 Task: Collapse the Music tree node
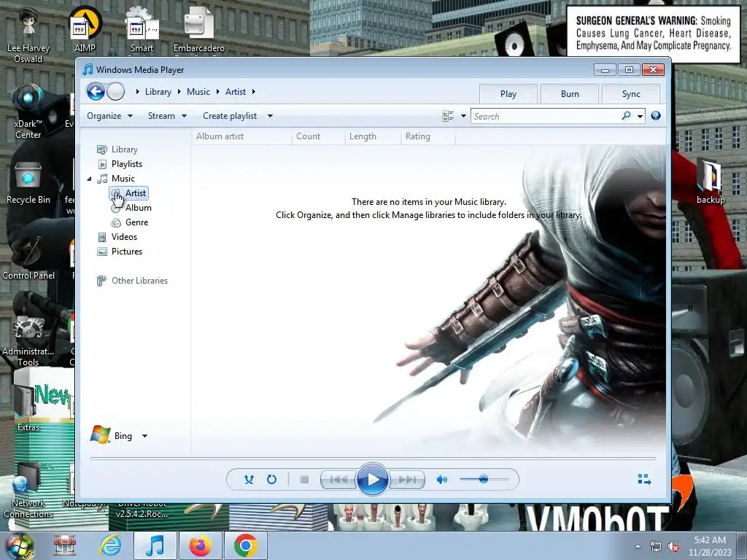89,179
